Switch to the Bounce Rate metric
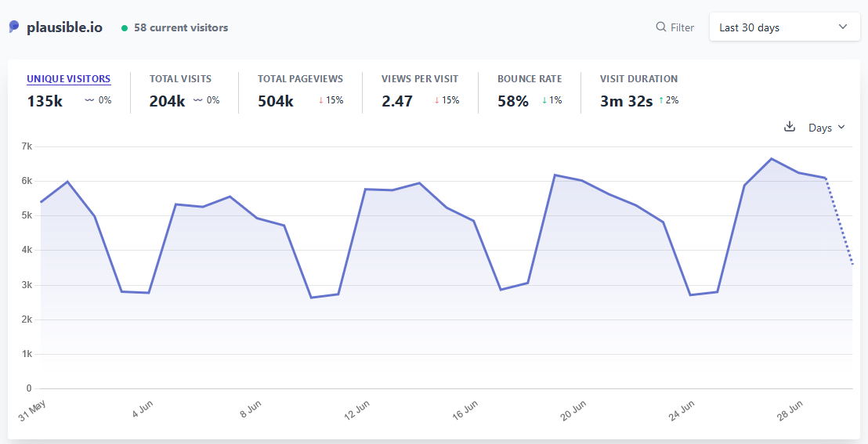This screenshot has width=868, height=444. 529,79
